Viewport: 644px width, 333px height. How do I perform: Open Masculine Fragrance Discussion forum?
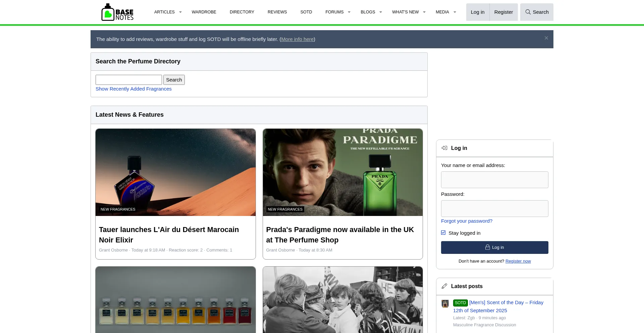coord(485,325)
